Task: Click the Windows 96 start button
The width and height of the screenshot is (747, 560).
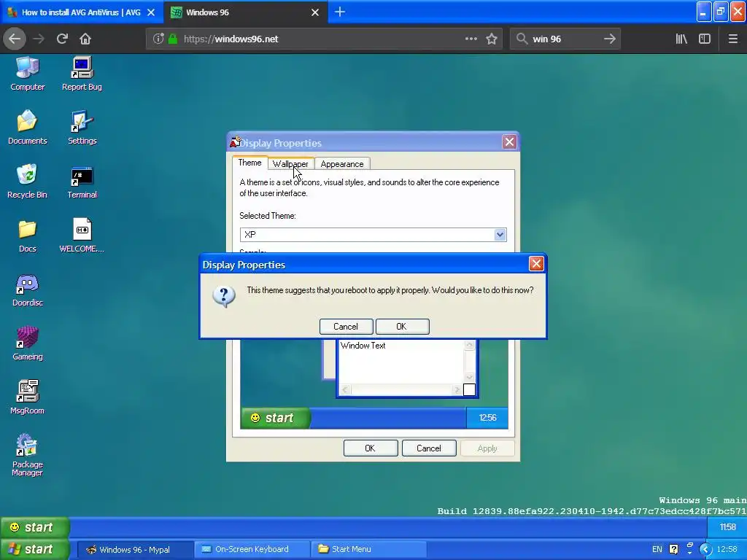Action: pos(34,527)
